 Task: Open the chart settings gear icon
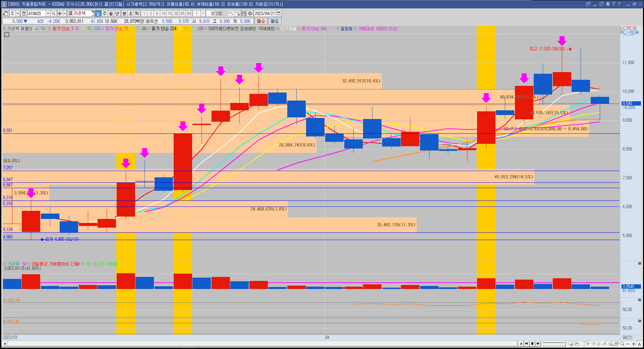pyautogui.click(x=250, y=13)
